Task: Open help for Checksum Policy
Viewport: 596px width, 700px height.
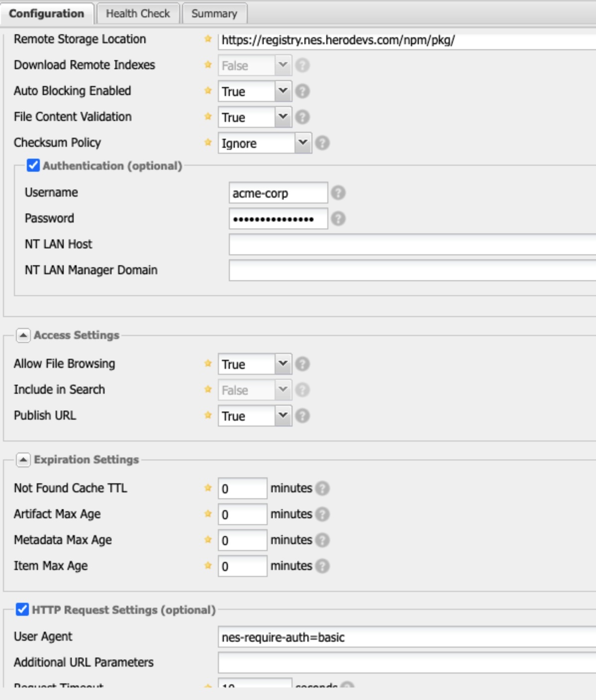Action: [323, 143]
